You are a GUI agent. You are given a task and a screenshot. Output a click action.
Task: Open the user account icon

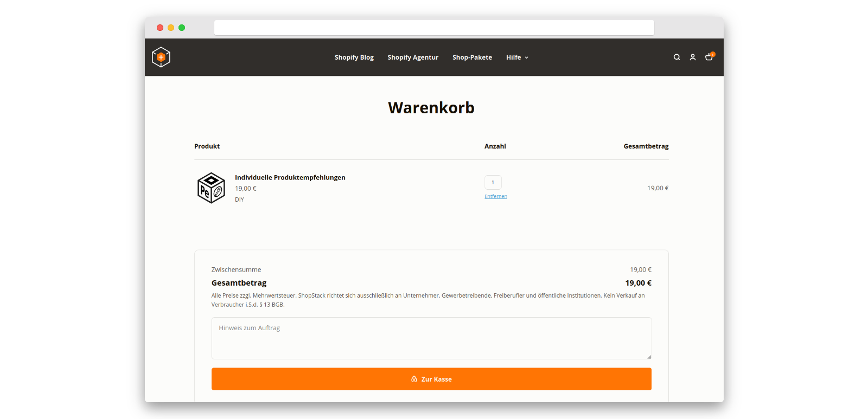(693, 57)
